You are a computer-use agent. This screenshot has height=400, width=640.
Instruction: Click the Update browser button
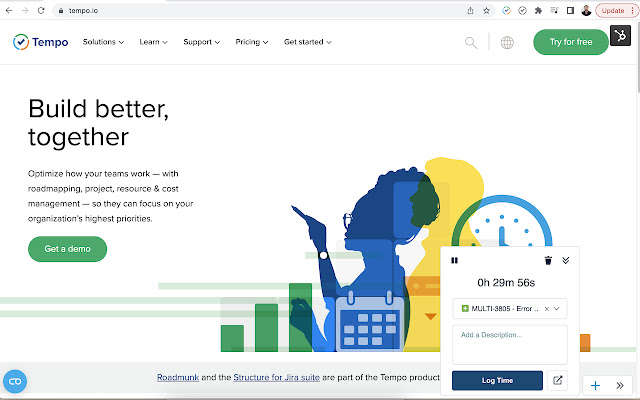616,11
